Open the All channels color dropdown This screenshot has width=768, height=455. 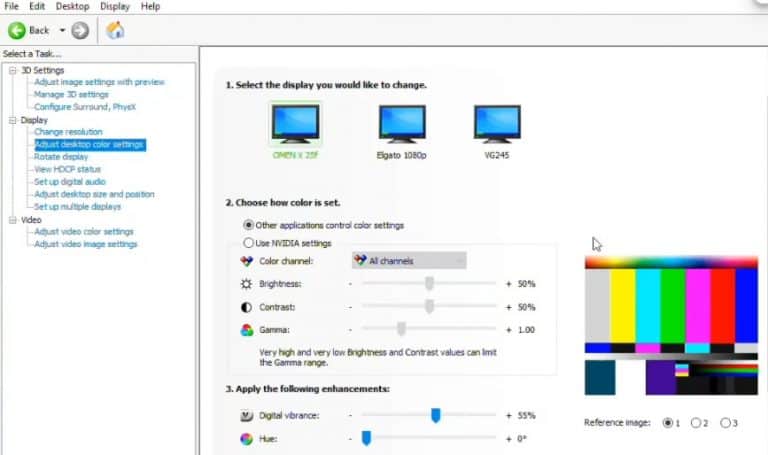[408, 261]
